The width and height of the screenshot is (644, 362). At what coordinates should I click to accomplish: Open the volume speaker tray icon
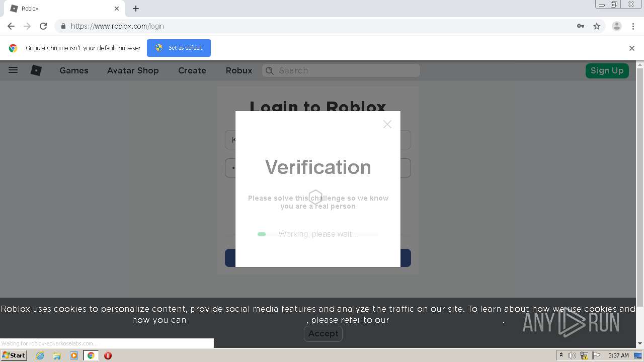click(572, 355)
